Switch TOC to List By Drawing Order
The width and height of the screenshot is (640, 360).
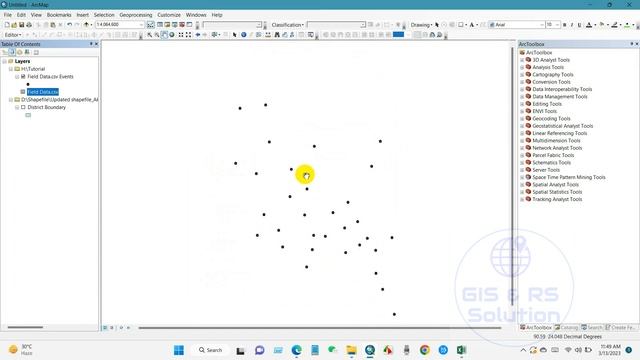(4, 52)
